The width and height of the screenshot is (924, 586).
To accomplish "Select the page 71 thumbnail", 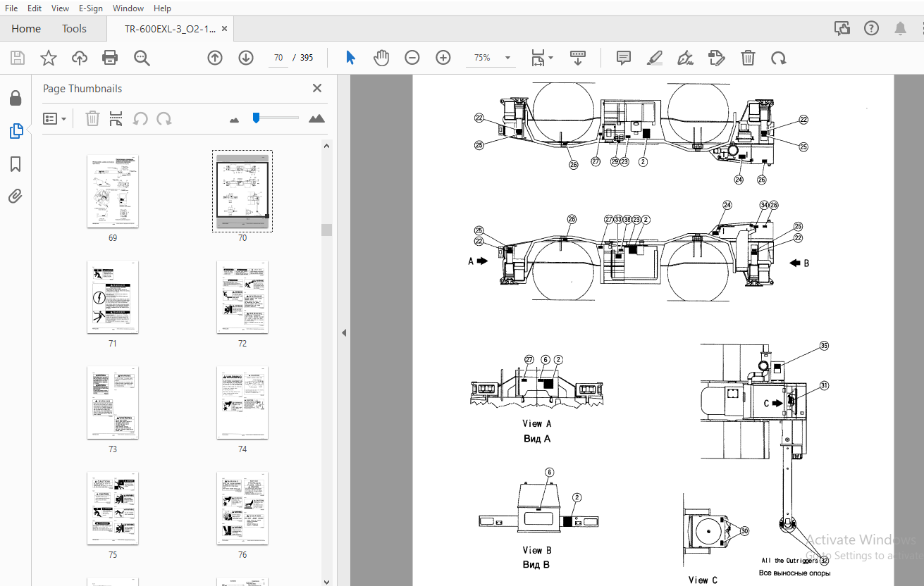I will tap(113, 297).
